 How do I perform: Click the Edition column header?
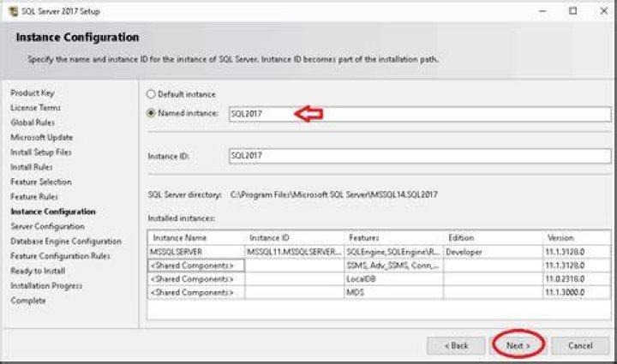point(493,238)
